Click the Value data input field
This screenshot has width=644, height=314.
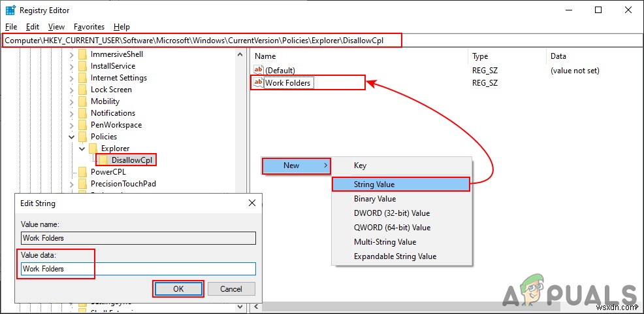[138, 269]
